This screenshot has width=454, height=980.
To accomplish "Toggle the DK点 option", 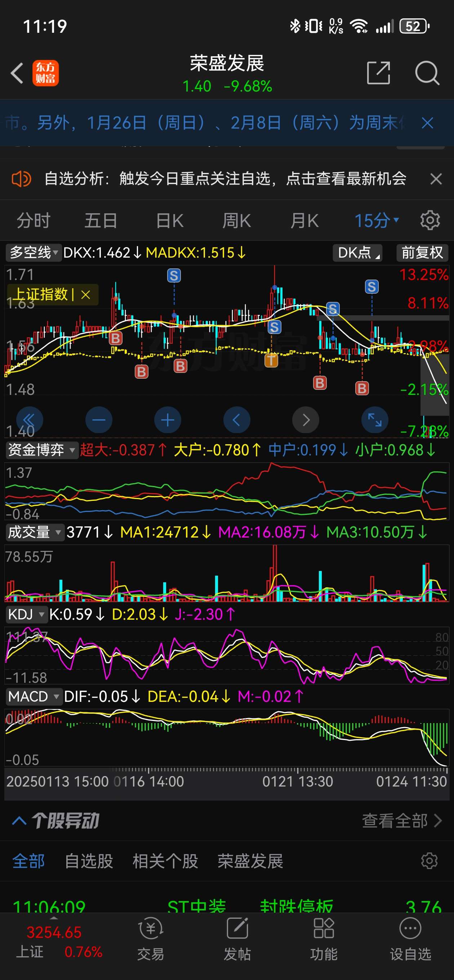I will point(357,253).
